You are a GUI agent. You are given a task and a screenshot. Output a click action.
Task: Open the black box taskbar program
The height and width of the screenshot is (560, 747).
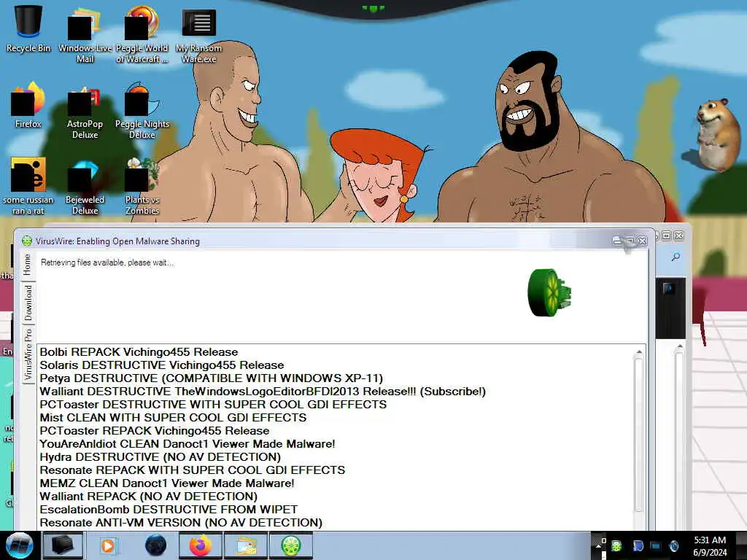(63, 545)
